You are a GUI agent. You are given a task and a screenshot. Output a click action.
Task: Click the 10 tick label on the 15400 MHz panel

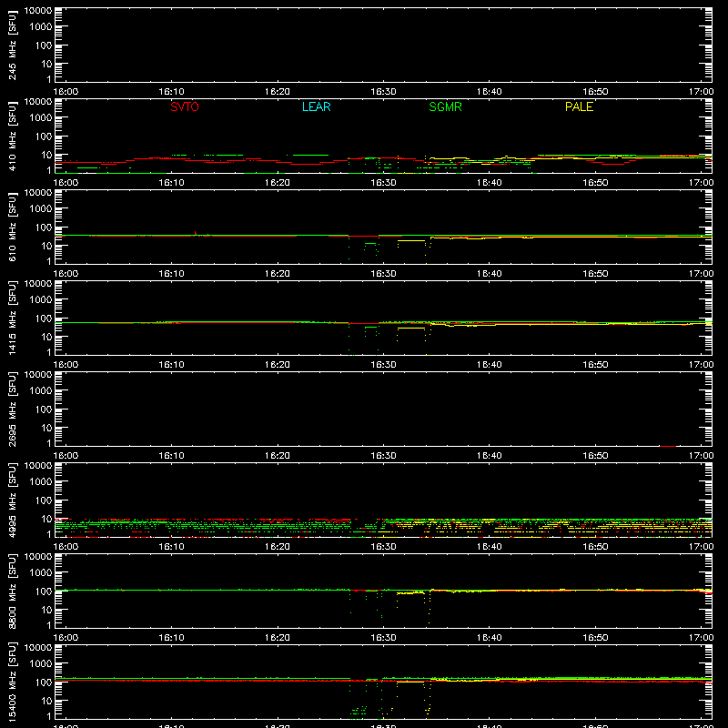point(47,701)
